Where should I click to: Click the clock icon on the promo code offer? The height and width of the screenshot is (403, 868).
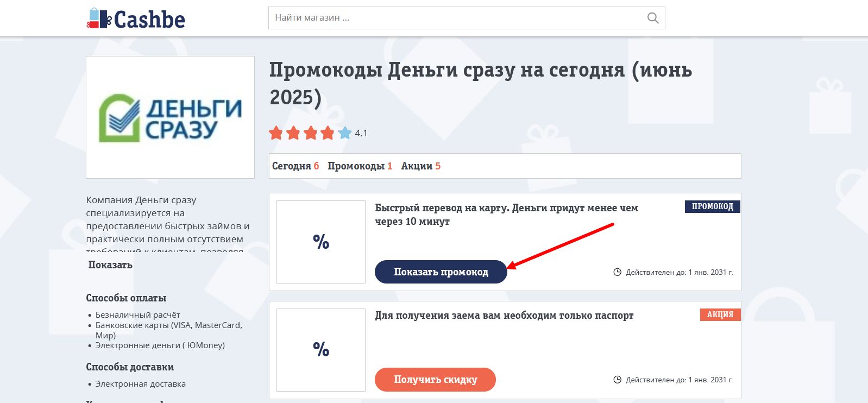617,272
